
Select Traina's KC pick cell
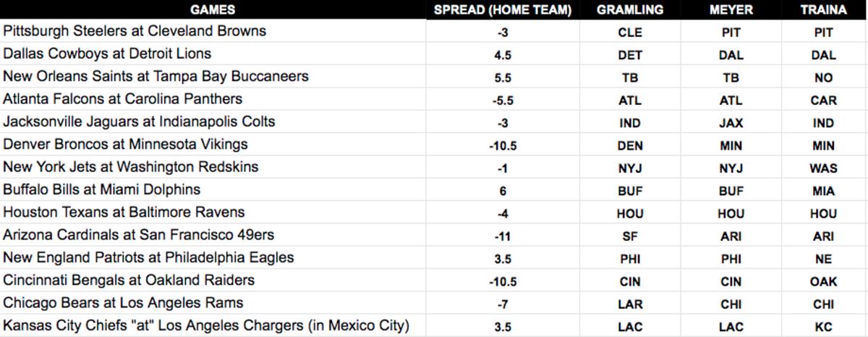pos(823,327)
